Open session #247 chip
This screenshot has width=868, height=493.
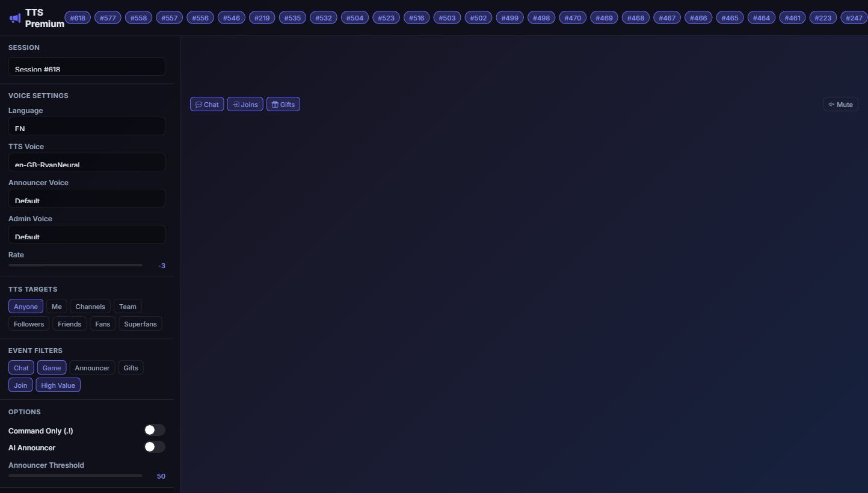coord(854,18)
